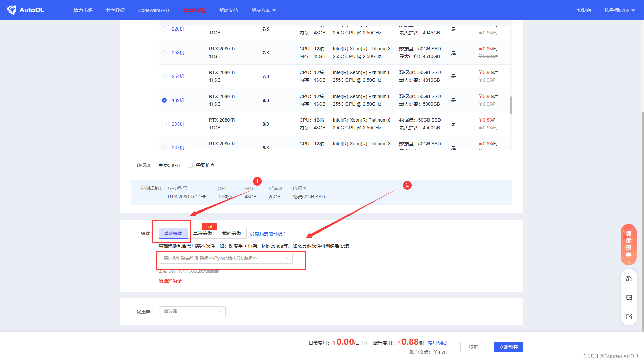Click the 取消 button
Viewport: 644px width, 362px height.
tap(474, 347)
